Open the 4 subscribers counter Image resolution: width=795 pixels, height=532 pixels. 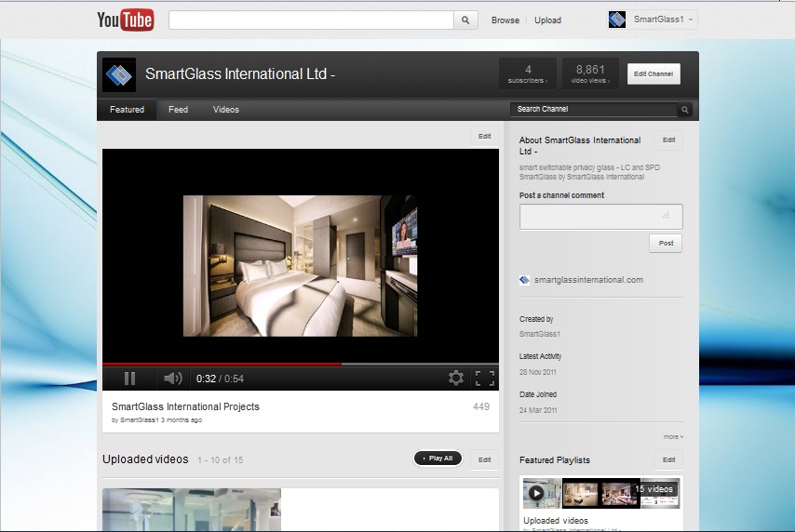click(528, 74)
